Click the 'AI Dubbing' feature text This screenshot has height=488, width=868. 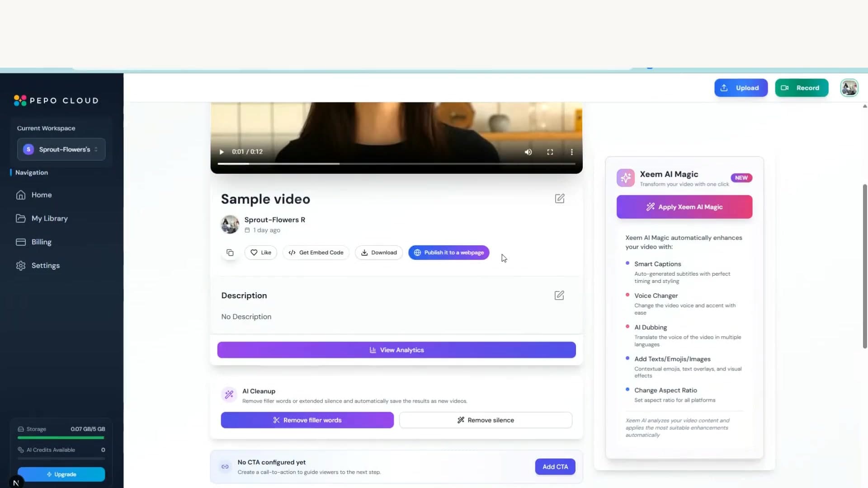[x=651, y=327]
